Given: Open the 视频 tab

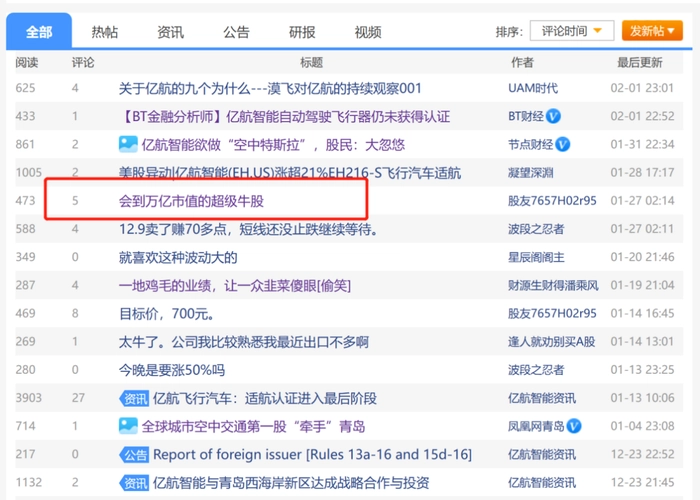Looking at the screenshot, I should tap(368, 32).
